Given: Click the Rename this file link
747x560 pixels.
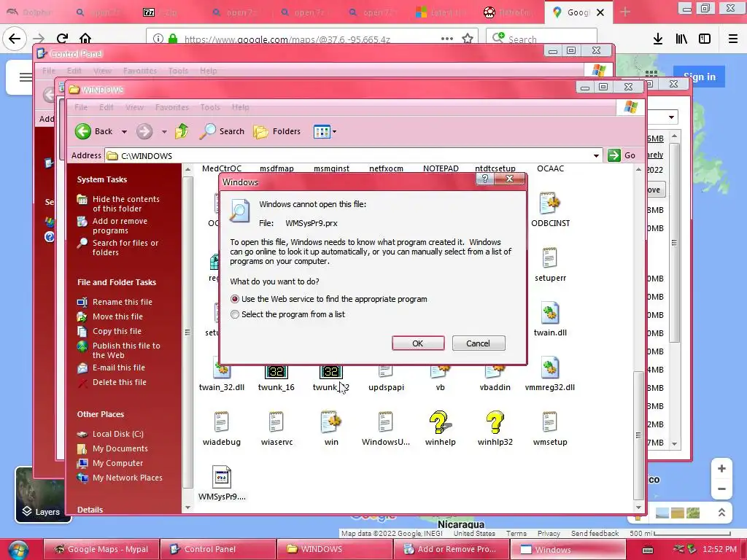Looking at the screenshot, I should tap(123, 302).
